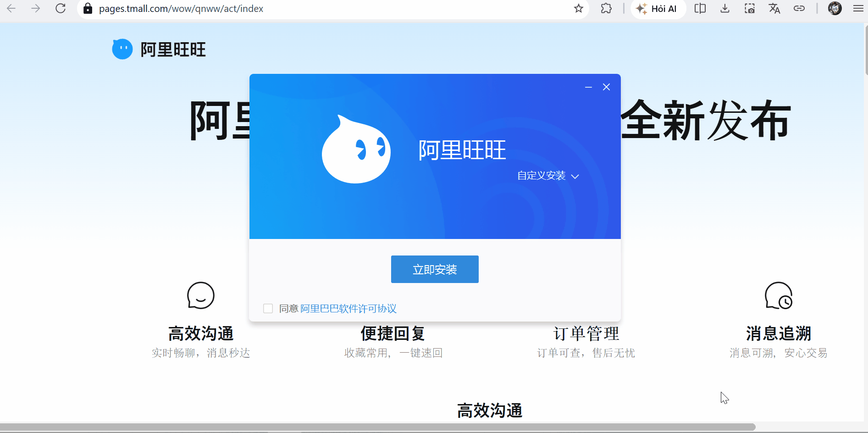This screenshot has width=868, height=433.
Task: Click the 收藏常用，一键速回 subtitle
Action: (393, 353)
